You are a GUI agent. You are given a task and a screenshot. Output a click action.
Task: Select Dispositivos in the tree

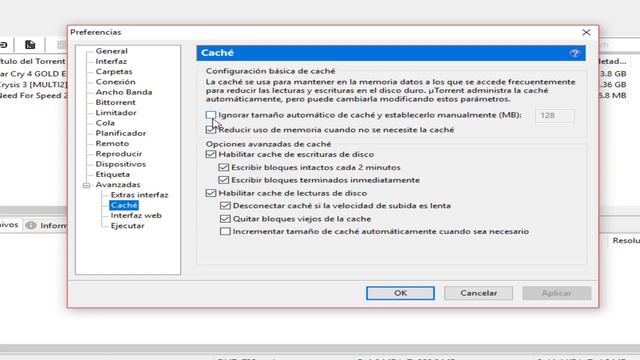[120, 164]
